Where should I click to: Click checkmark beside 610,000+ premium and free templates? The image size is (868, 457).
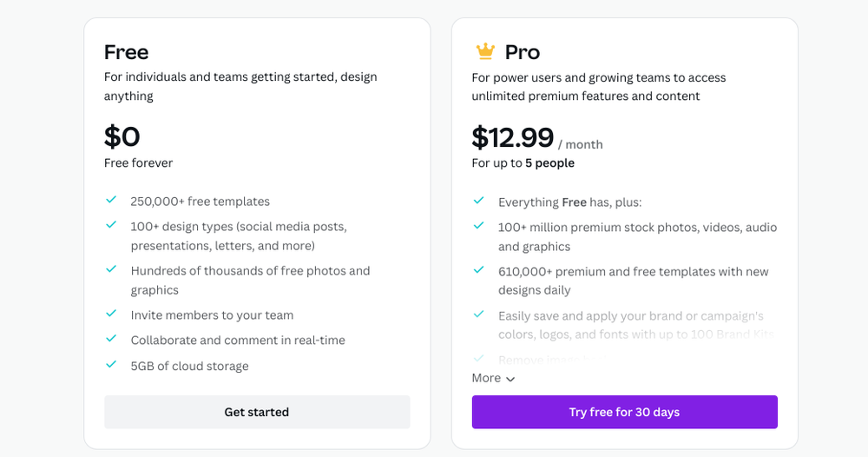click(x=479, y=270)
